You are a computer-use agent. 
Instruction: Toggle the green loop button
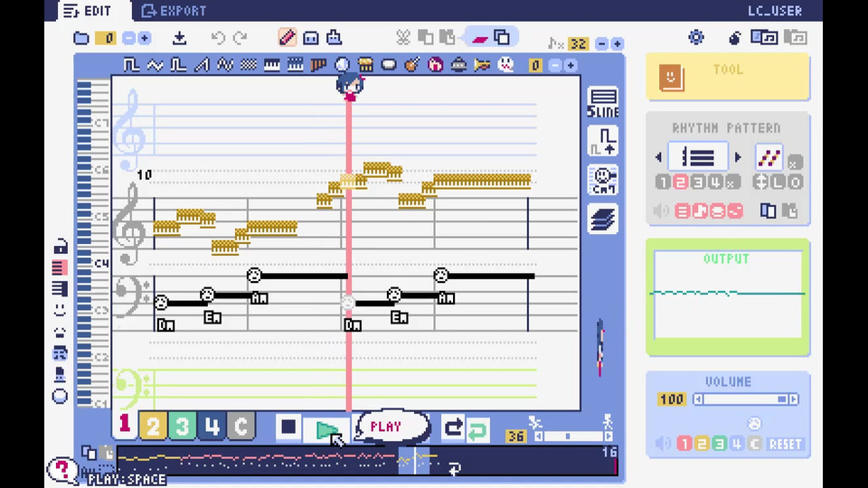[477, 429]
